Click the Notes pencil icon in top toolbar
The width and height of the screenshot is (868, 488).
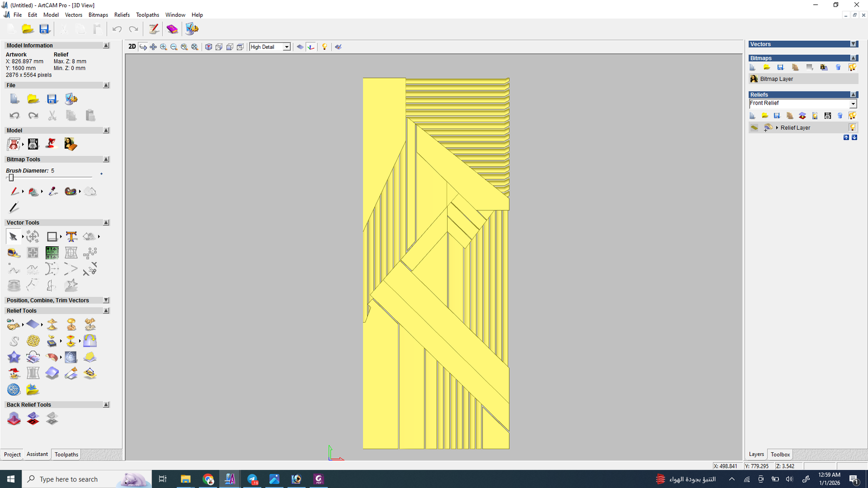point(154,29)
